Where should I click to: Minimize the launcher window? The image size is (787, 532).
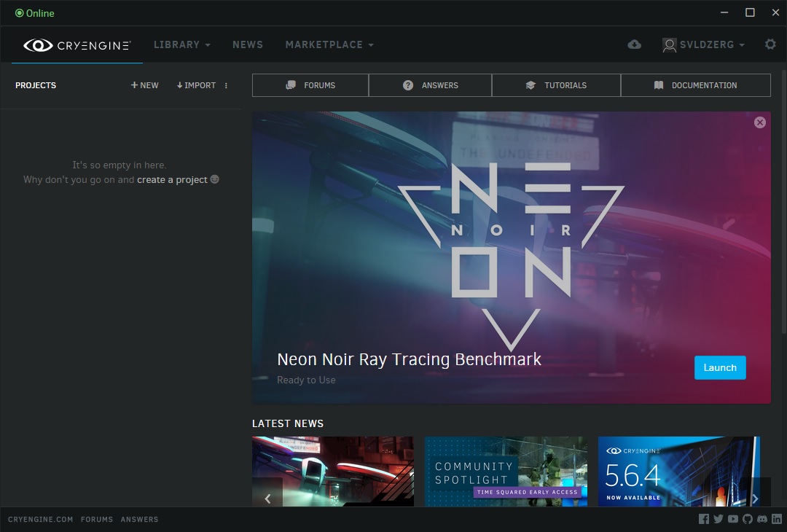724,12
